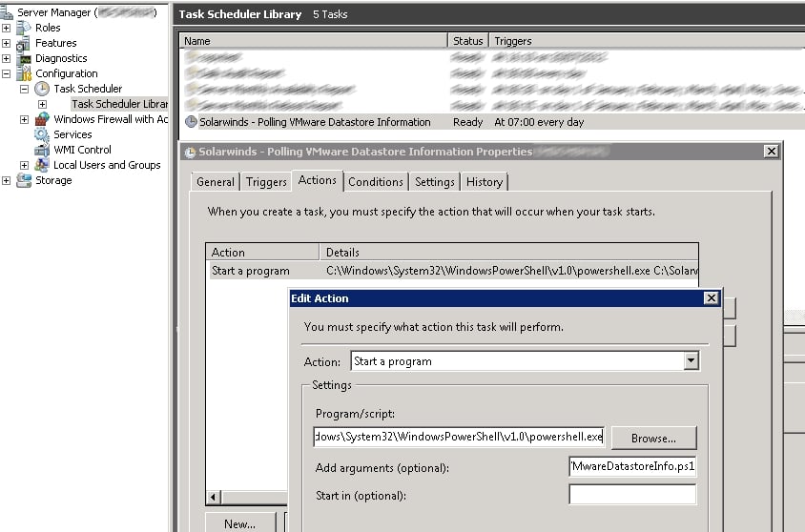Select the WMI Control tree item
Image resolution: width=805 pixels, height=532 pixels.
pos(82,150)
